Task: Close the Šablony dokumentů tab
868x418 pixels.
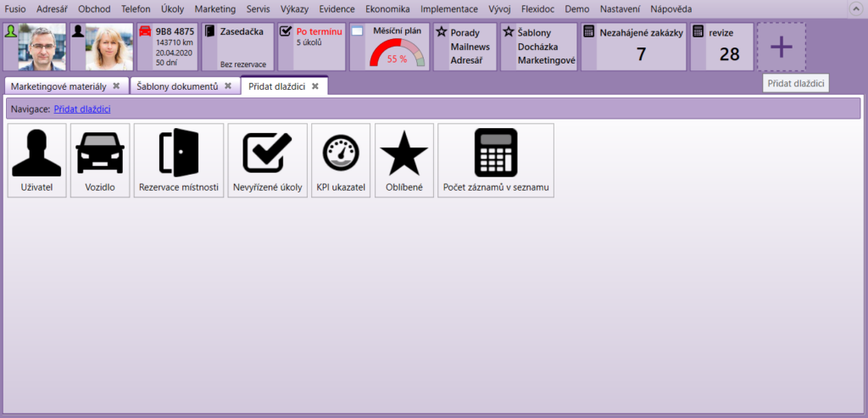Action: point(228,86)
